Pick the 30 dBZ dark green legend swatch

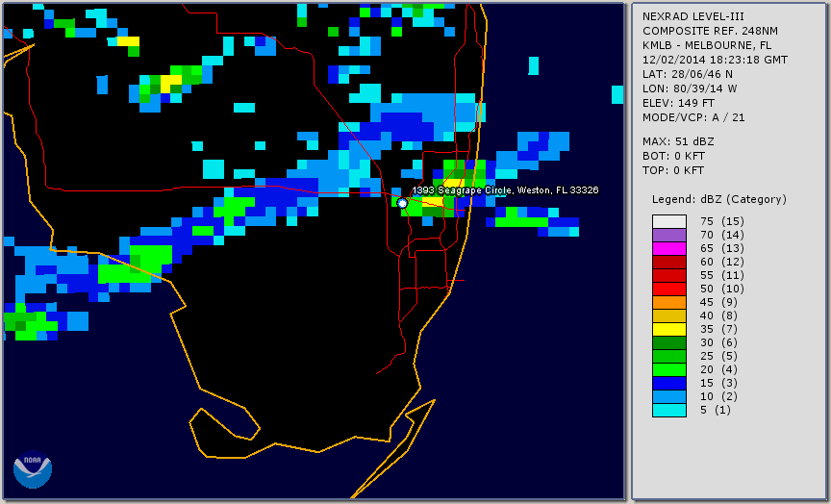(669, 342)
